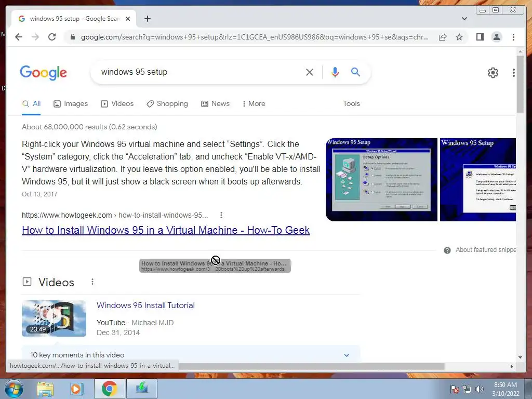The height and width of the screenshot is (399, 532).
Task: Click the vertical scrollbar thumb
Action: coord(520,84)
